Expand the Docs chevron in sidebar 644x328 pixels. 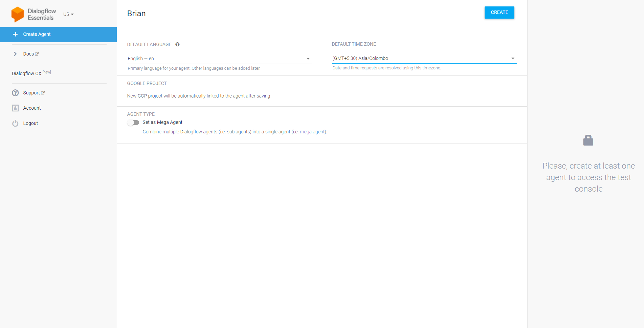[15, 54]
